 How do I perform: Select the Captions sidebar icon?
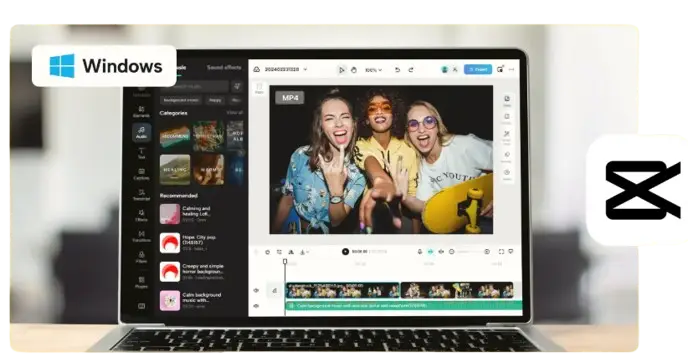click(141, 174)
